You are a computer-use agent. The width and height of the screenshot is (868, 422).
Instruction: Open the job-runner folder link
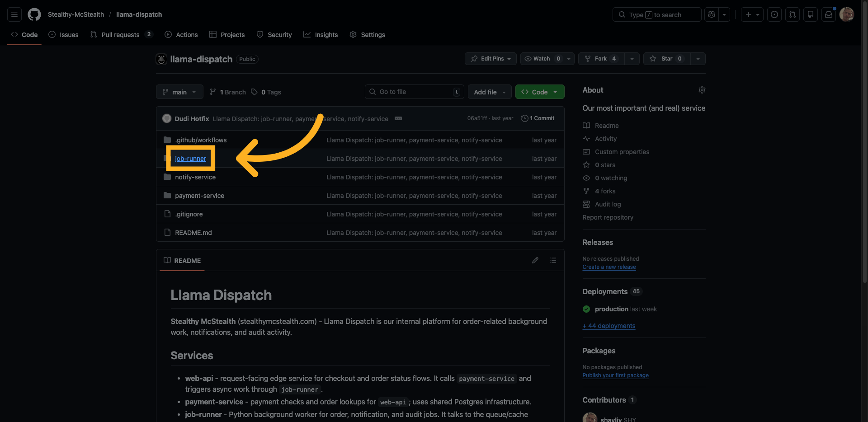[190, 159]
